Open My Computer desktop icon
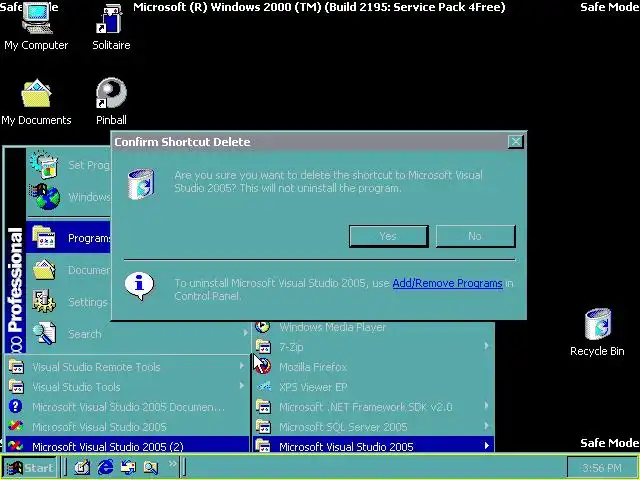The height and width of the screenshot is (480, 640). [x=36, y=27]
